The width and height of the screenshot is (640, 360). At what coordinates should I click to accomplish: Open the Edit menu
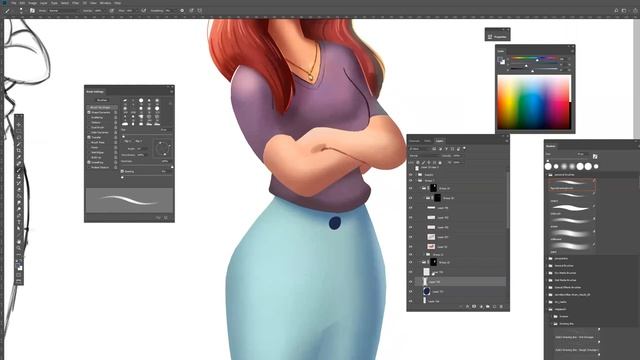[x=22, y=3]
